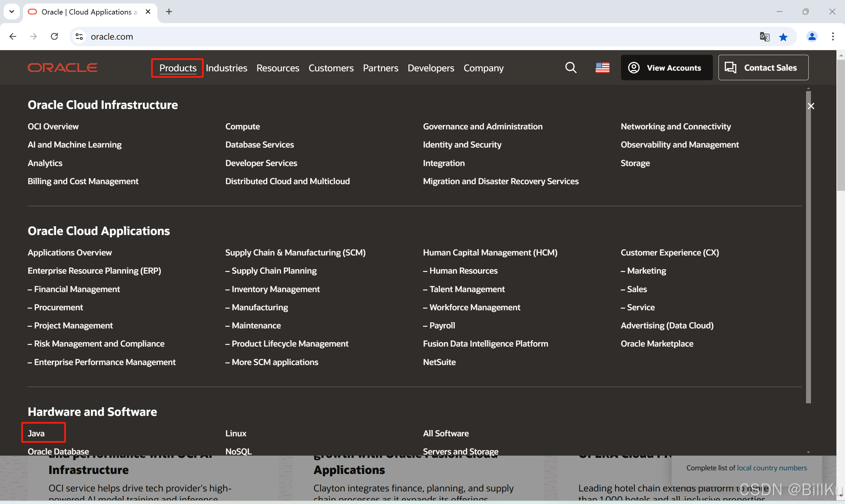Open the Storage link
The image size is (845, 504).
(635, 163)
